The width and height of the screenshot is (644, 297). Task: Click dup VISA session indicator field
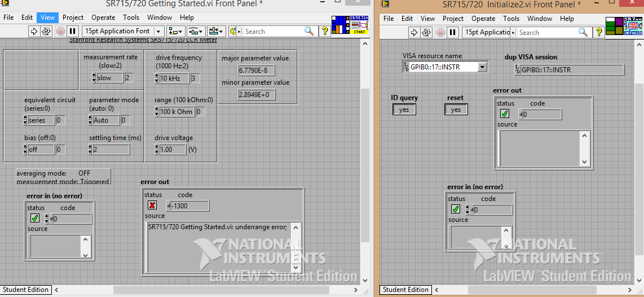click(569, 69)
